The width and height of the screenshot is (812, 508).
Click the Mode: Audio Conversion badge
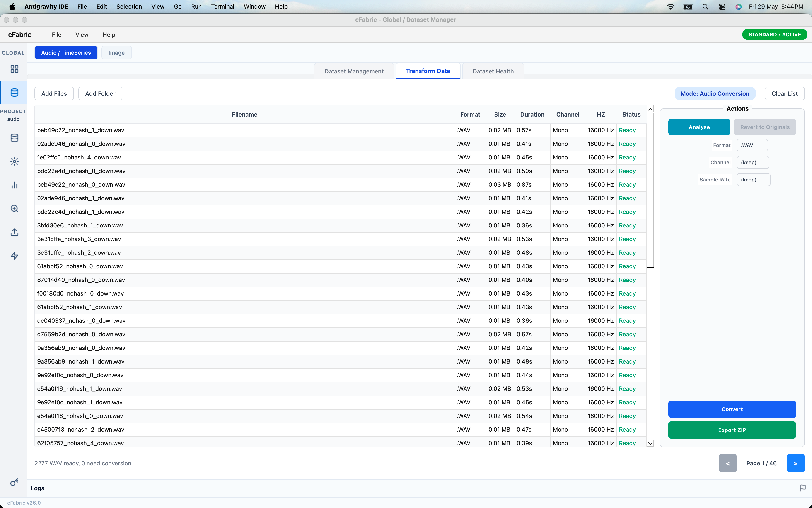(715, 93)
